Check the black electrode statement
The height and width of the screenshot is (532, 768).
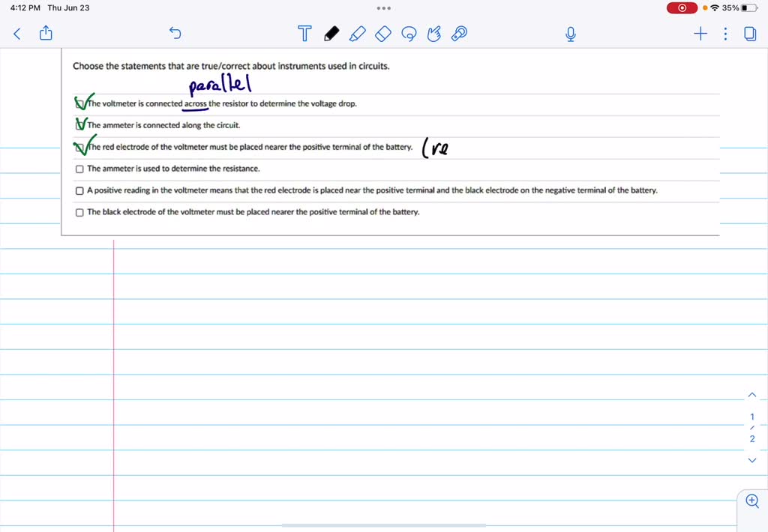click(x=79, y=212)
